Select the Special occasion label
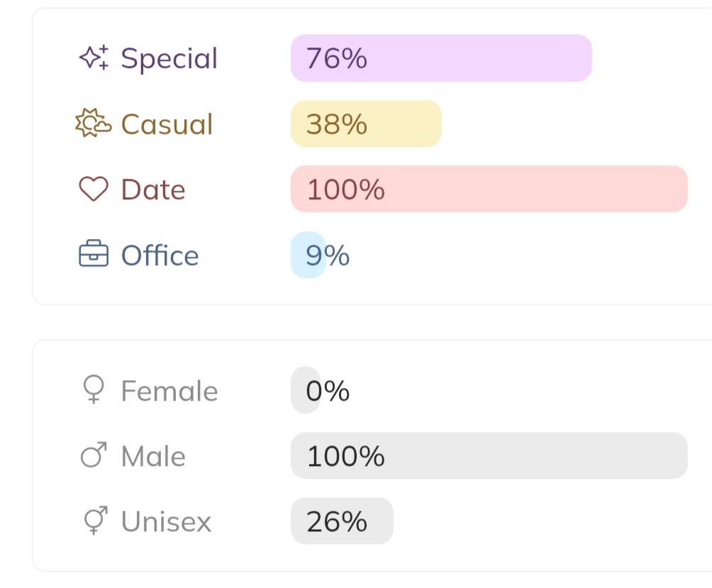 (x=169, y=58)
